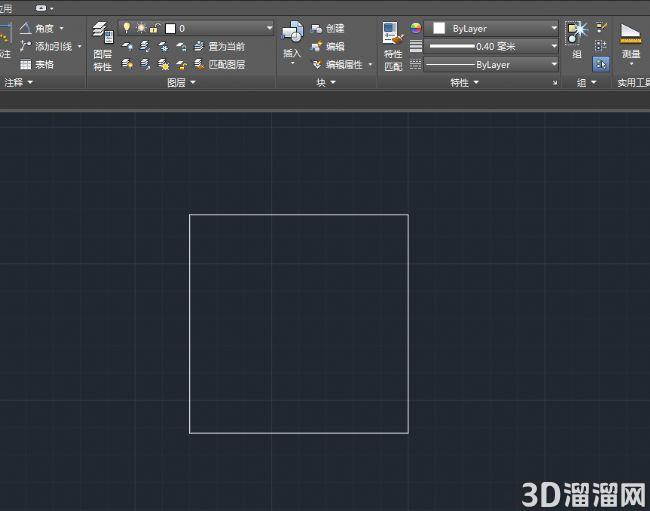Screen dimensions: 650x511
Task: Expand the 特性 panel title
Action: tap(464, 82)
